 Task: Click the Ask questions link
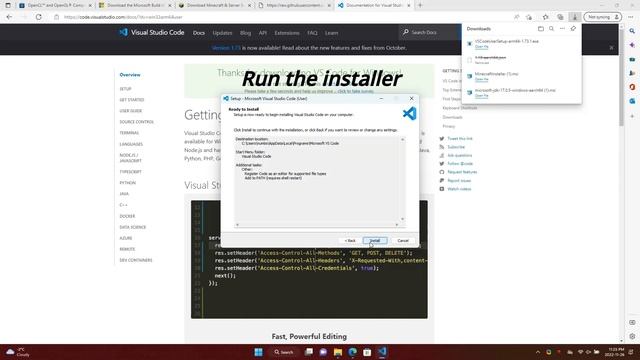click(x=460, y=156)
